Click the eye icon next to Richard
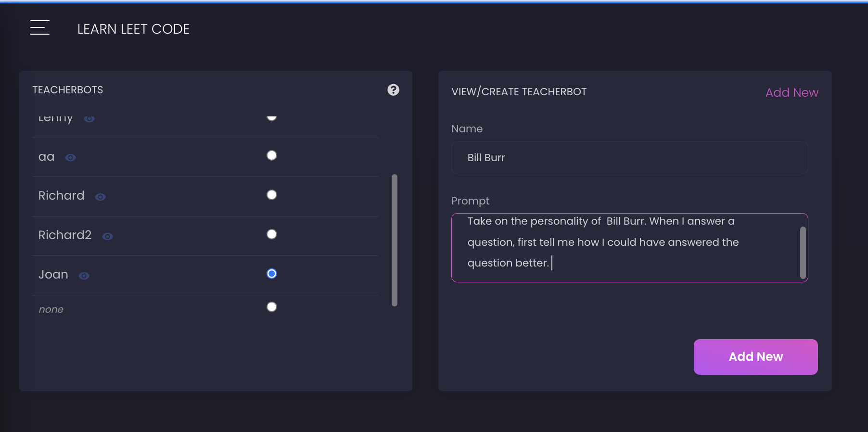This screenshot has height=432, width=868. coord(100,197)
